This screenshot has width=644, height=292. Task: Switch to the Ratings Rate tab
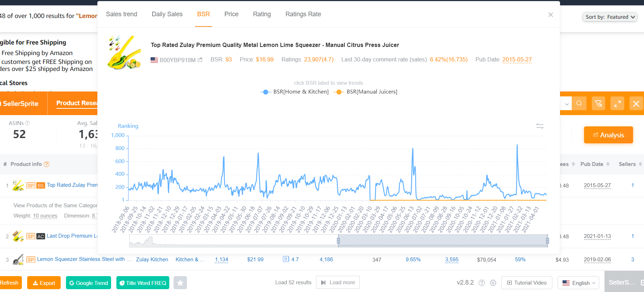[x=303, y=14]
